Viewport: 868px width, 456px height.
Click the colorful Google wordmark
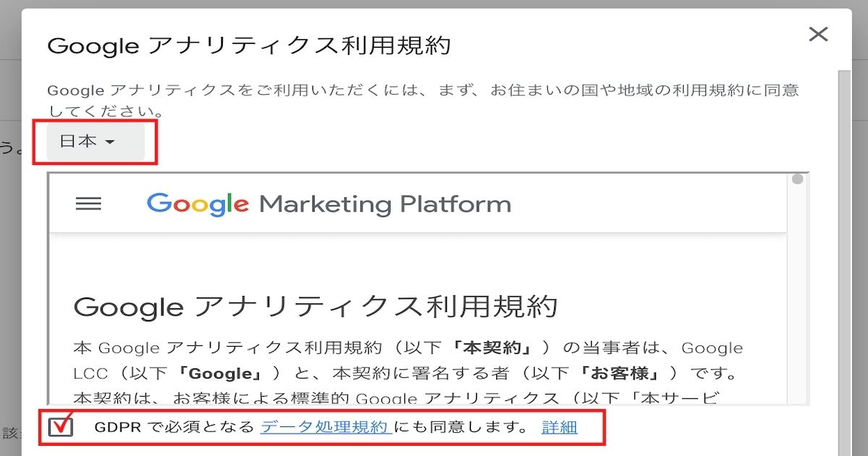[197, 204]
